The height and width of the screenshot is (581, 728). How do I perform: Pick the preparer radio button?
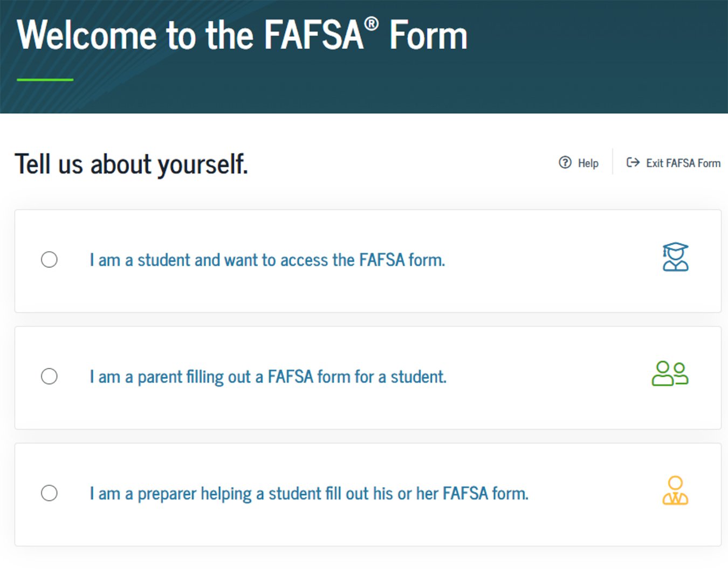[49, 493]
